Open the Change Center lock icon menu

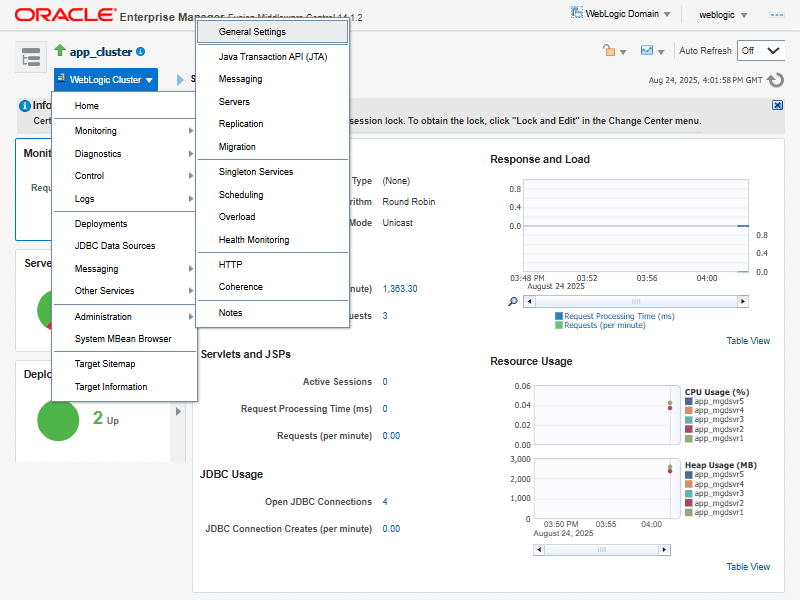pyautogui.click(x=614, y=51)
